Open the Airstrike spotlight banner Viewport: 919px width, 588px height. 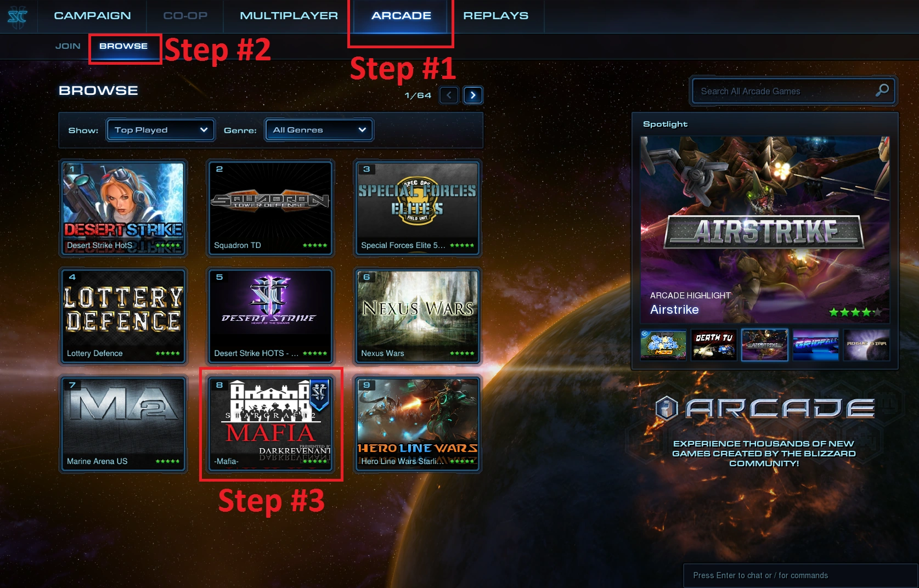[x=765, y=230]
